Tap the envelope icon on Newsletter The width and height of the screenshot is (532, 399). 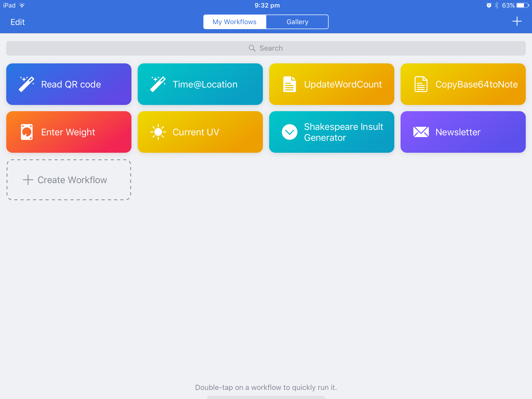421,132
